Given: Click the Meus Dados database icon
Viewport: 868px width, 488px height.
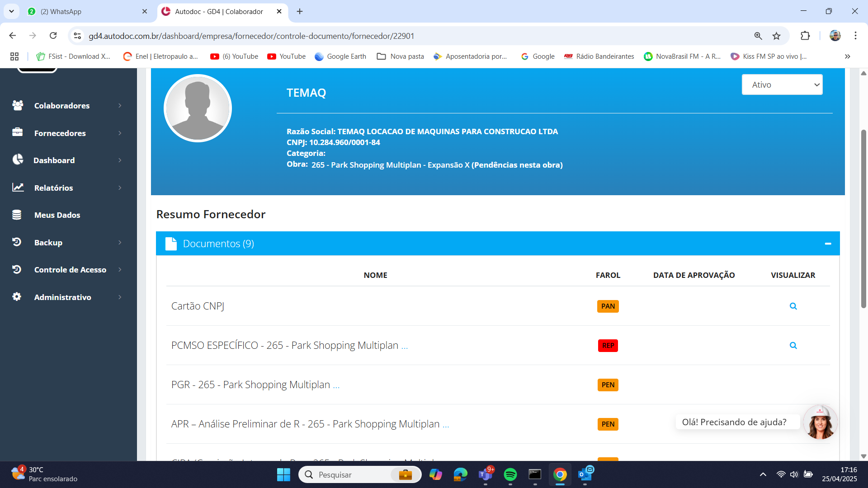Looking at the screenshot, I should tap(17, 215).
